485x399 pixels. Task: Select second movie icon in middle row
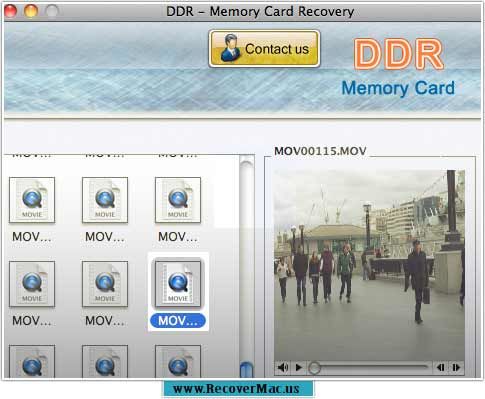[105, 284]
